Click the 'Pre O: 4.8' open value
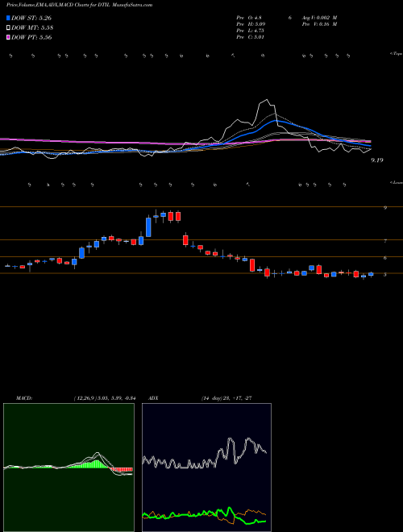Screen dimensions: 403x532 tap(249, 18)
